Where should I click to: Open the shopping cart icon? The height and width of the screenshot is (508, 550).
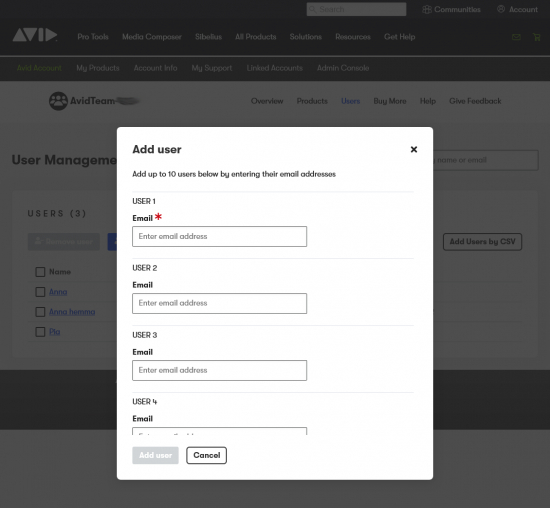536,37
